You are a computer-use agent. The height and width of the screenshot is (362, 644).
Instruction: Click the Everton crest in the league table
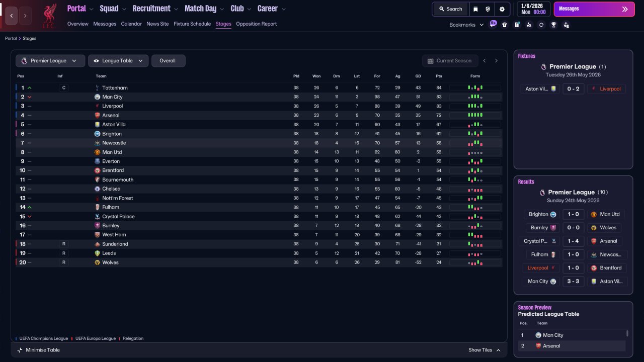(x=97, y=161)
